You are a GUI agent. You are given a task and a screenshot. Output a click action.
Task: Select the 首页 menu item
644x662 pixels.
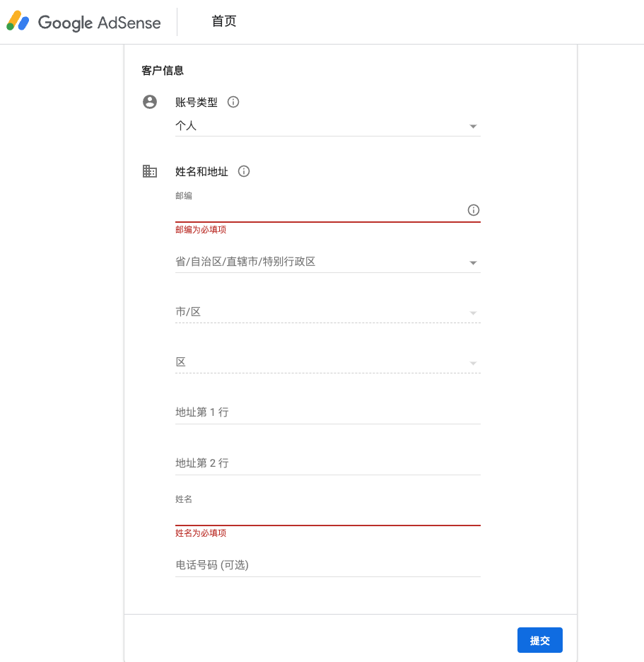[x=223, y=22]
